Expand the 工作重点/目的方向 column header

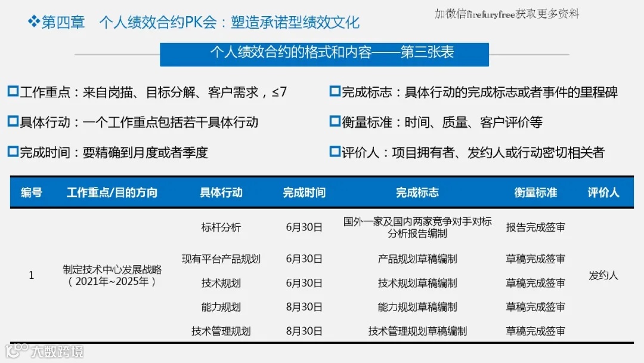pyautogui.click(x=112, y=192)
